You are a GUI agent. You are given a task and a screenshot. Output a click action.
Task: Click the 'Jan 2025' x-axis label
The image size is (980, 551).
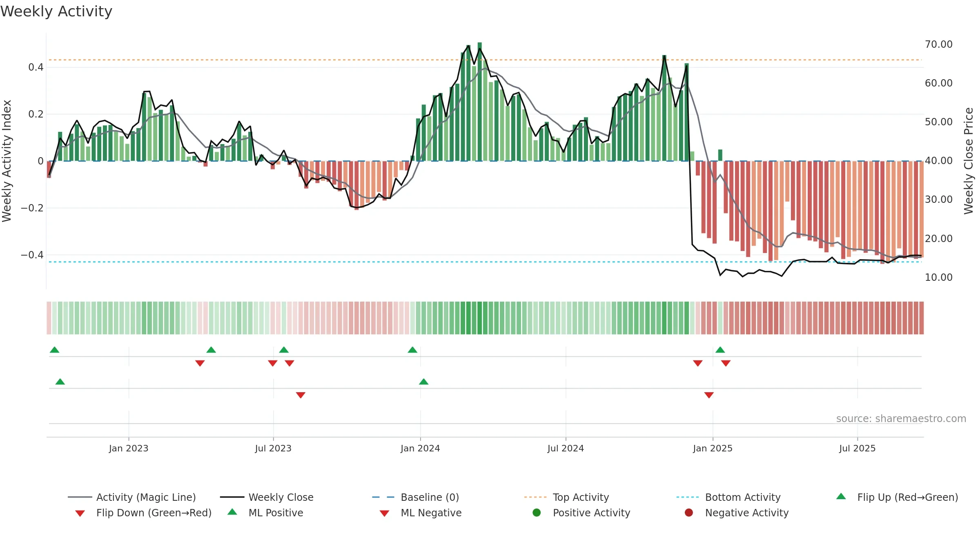[x=713, y=448]
